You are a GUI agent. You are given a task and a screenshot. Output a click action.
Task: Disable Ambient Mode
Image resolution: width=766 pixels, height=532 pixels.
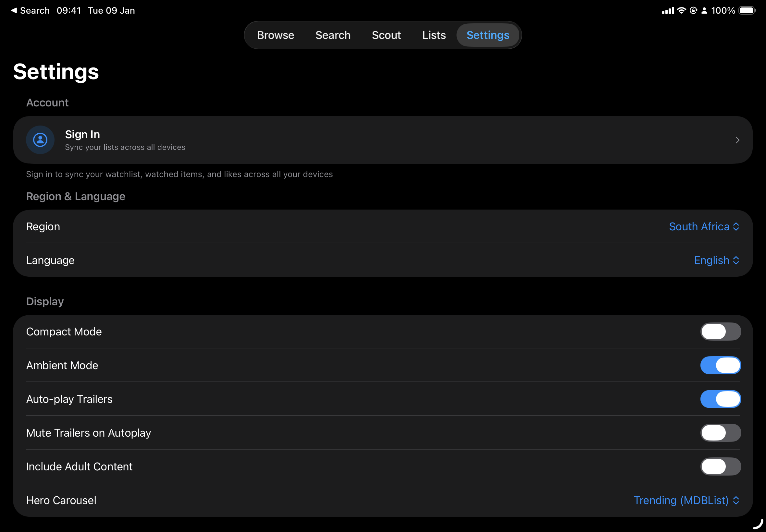721,365
